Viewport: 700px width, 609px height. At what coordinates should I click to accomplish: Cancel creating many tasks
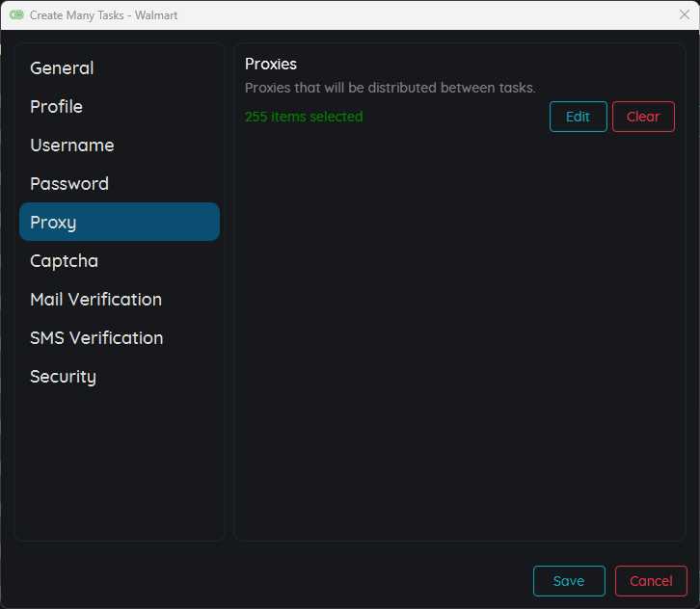651,581
